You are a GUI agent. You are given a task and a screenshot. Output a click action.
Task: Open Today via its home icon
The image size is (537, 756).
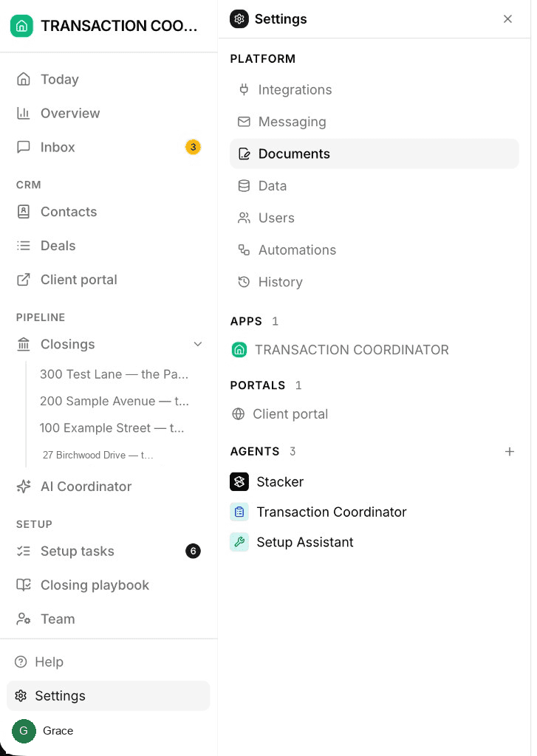23,79
